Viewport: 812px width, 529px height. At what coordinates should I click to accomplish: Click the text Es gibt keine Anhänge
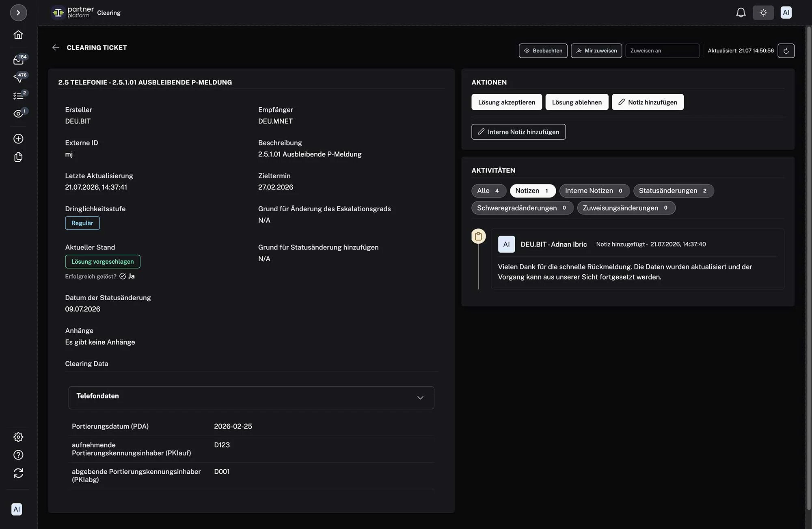click(100, 342)
